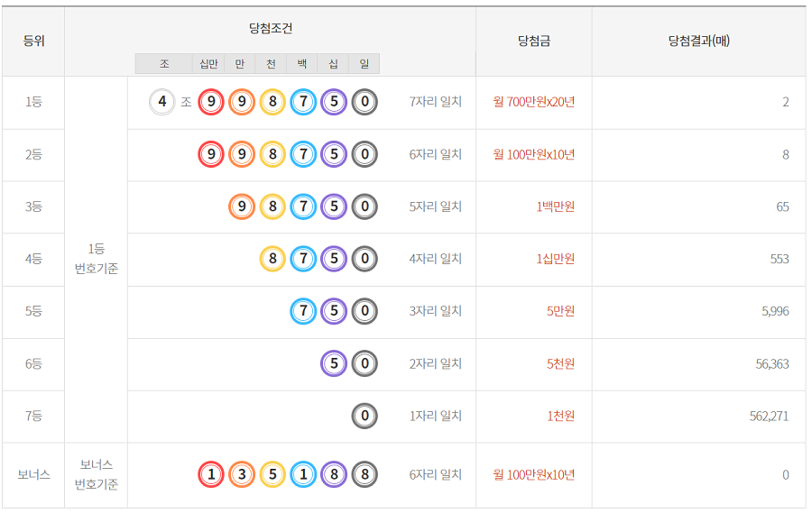Select the 일 digit position label
The image size is (812, 513).
[x=364, y=63]
